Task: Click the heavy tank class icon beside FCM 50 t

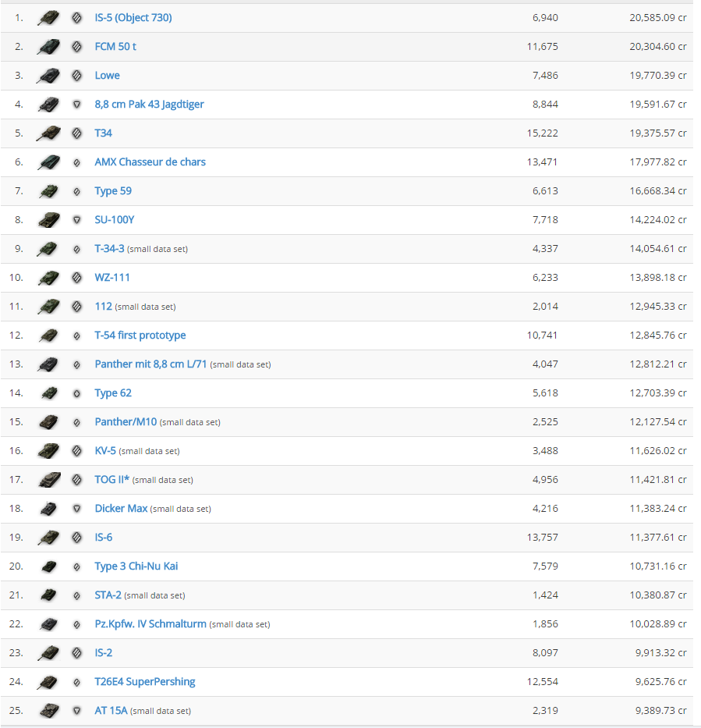Action: (x=76, y=47)
